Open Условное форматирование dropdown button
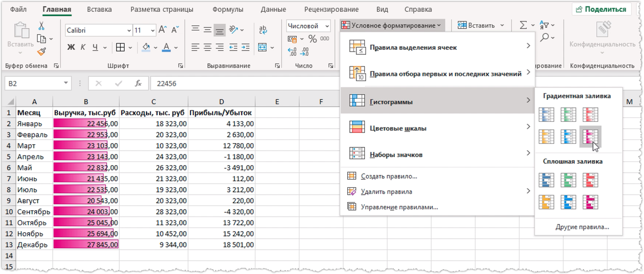The image size is (644, 274). (392, 25)
